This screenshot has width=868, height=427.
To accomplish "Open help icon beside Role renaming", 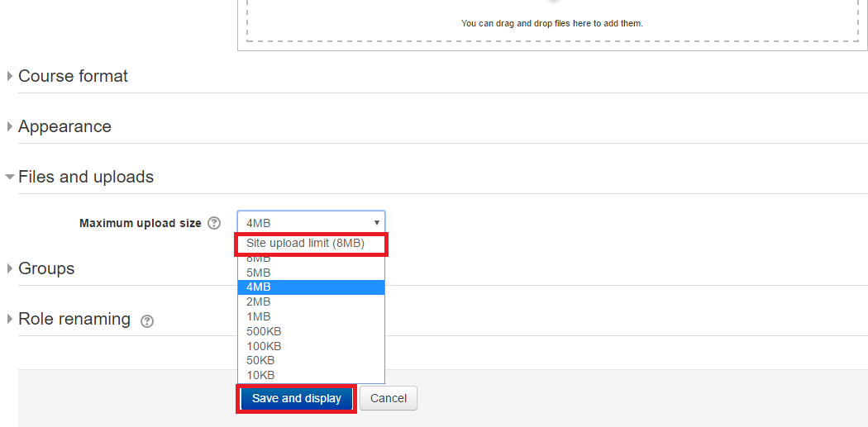I will pyautogui.click(x=147, y=321).
